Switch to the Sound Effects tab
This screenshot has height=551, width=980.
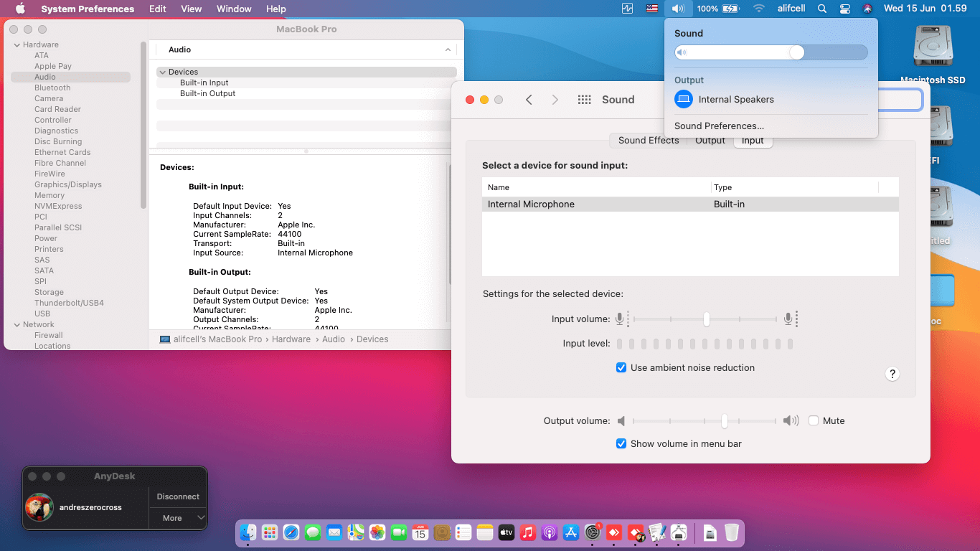648,141
